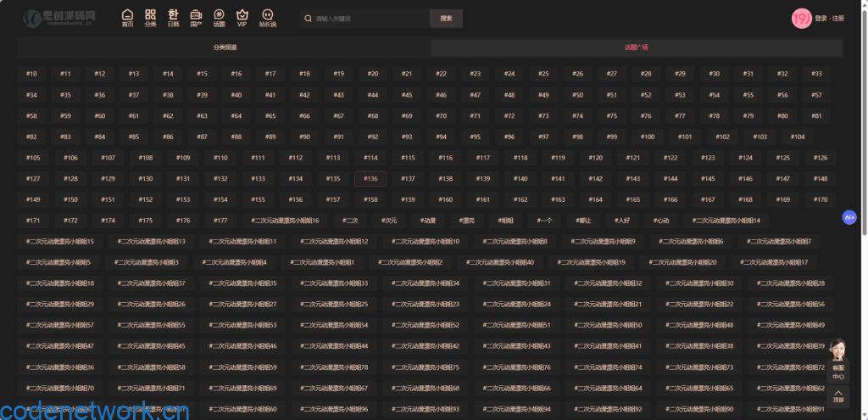
Task: Switch to the 分类频道 tab
Action: pyautogui.click(x=224, y=48)
